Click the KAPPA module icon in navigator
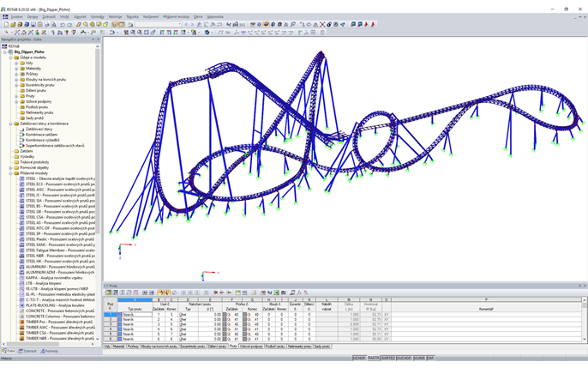Viewport: 588px width, 368px height. point(21,278)
